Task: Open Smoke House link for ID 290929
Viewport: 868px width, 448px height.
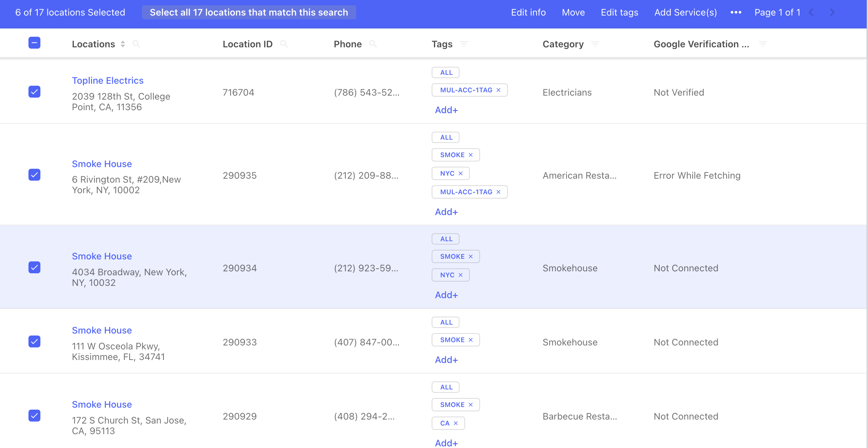Action: (102, 405)
